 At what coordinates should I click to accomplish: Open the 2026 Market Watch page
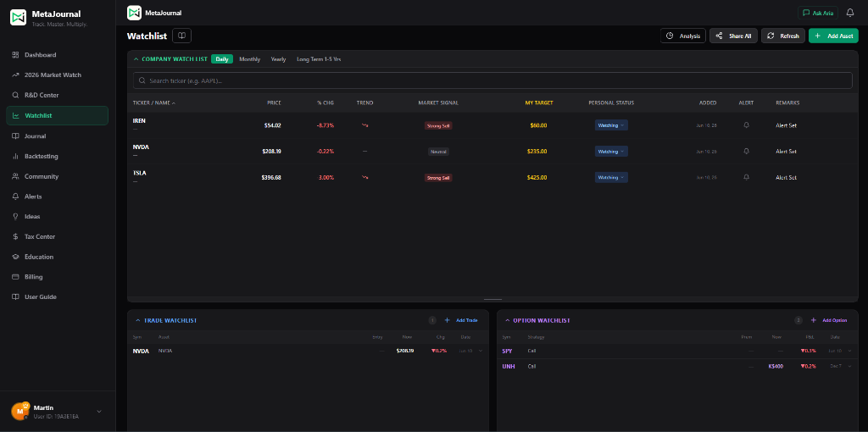click(57, 75)
